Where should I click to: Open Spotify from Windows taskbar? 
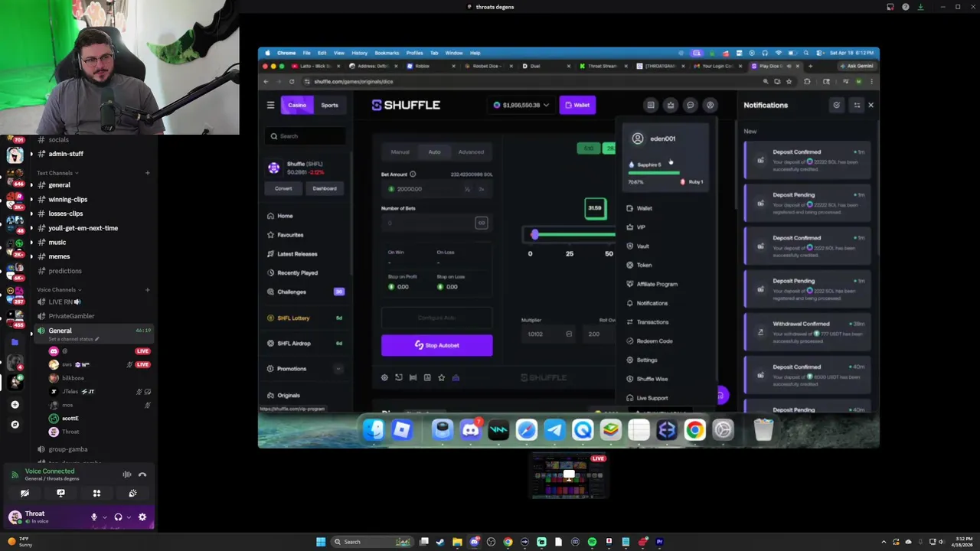[592, 542]
